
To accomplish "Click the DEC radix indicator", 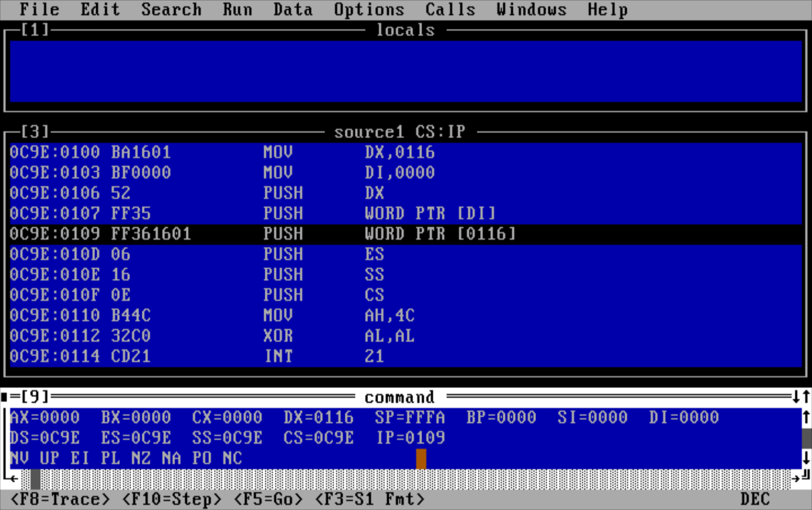I will [755, 499].
